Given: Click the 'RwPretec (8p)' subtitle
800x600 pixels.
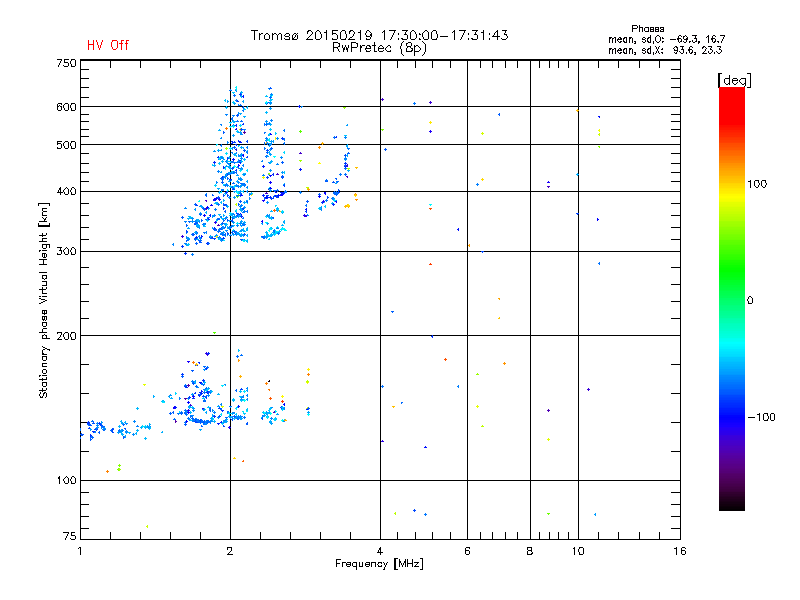Looking at the screenshot, I should click(379, 48).
